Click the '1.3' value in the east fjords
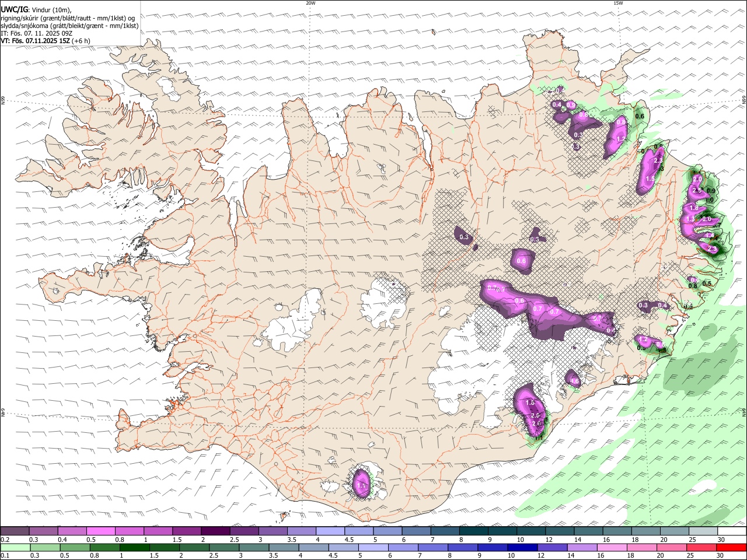 pyautogui.click(x=691, y=219)
